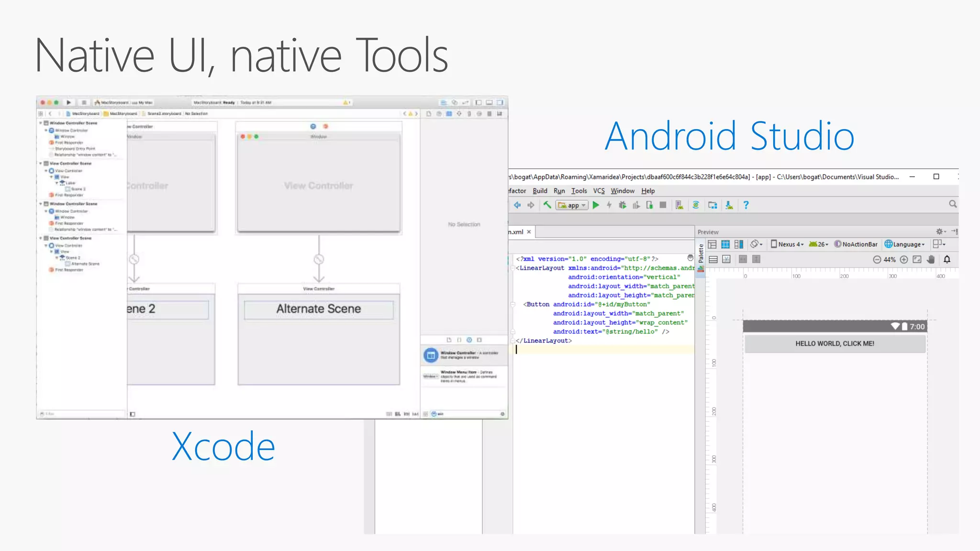Collapse the Window Controller Scene tree node
Viewport: 980px width, 551px height.
click(x=41, y=123)
